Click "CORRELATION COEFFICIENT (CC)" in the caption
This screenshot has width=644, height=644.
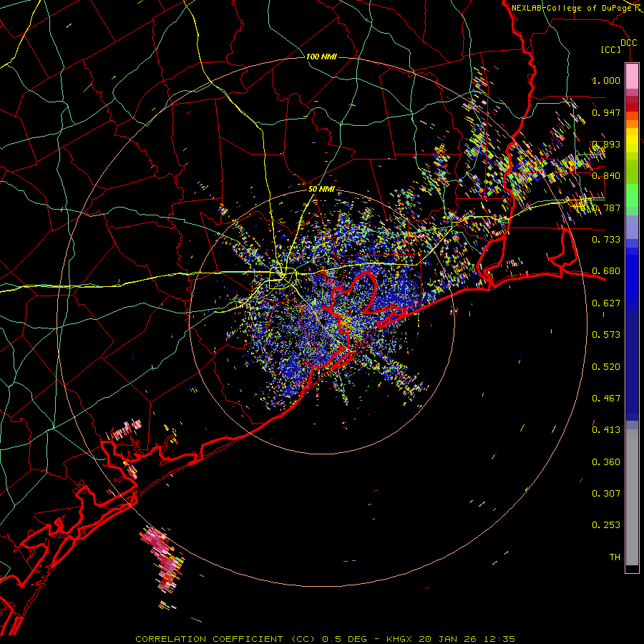[x=225, y=639]
